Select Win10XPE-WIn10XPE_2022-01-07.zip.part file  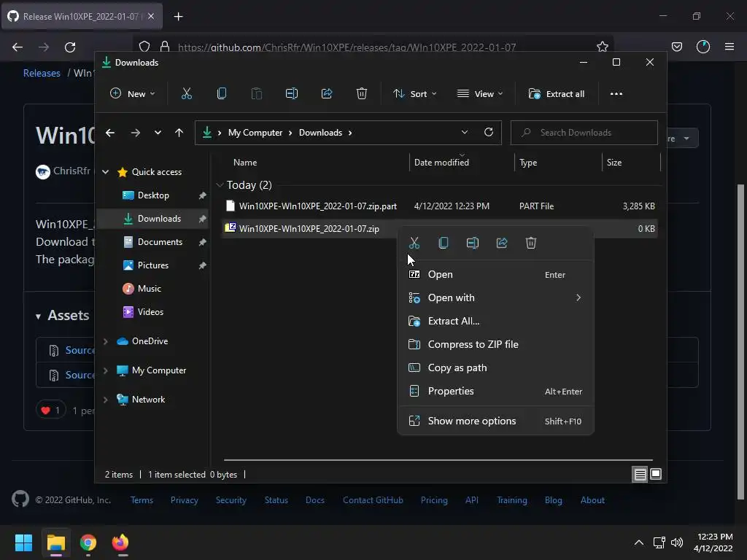(440, 206)
